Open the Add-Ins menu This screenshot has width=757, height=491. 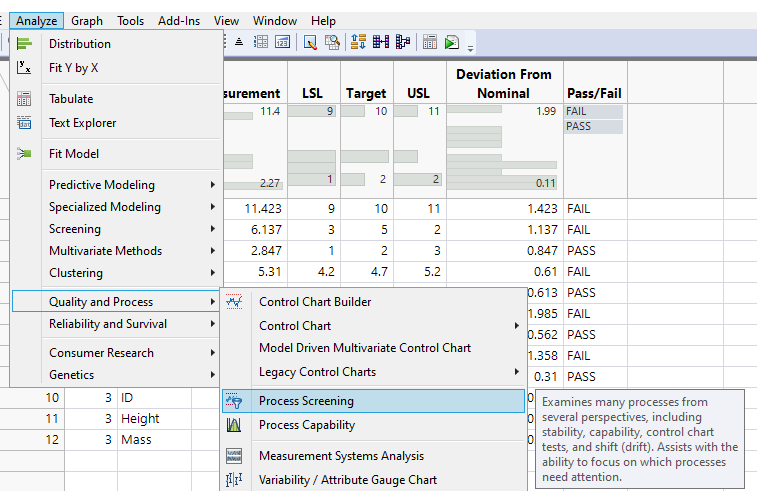(x=179, y=20)
